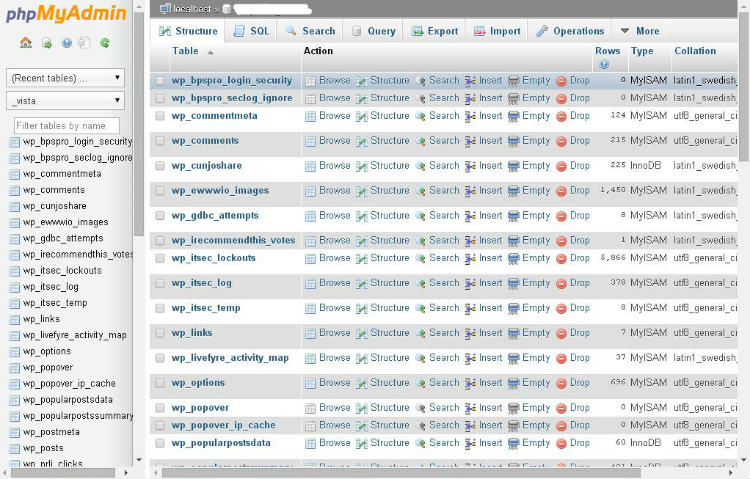Check the wp_itsec_log row checkbox
750x479 pixels.
(160, 283)
